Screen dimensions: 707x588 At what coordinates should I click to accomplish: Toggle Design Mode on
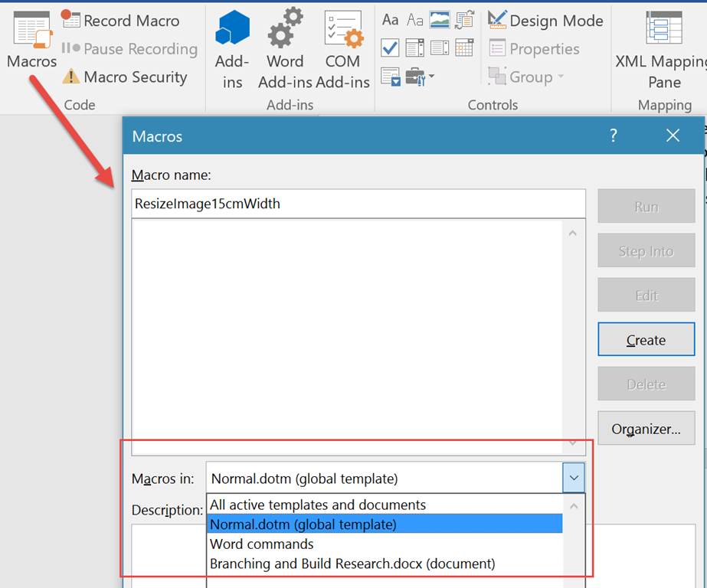545,20
